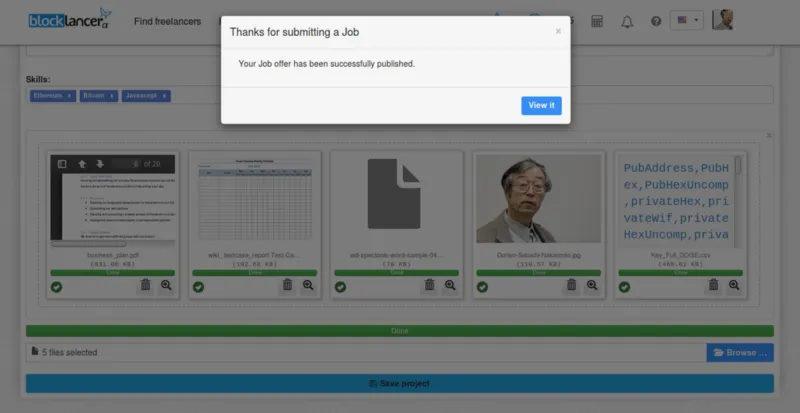This screenshot has width=800, height=413.
Task: Click the View it button
Action: pyautogui.click(x=541, y=106)
